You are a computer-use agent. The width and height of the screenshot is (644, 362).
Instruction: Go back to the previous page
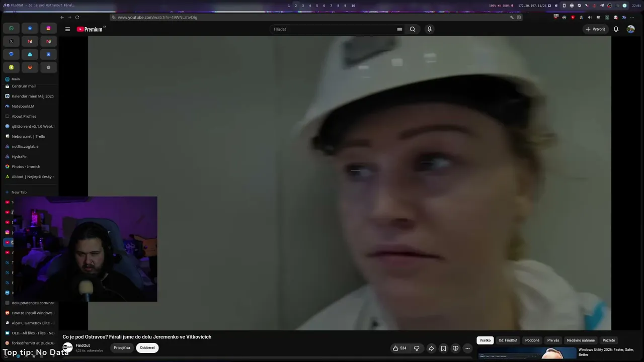click(62, 17)
